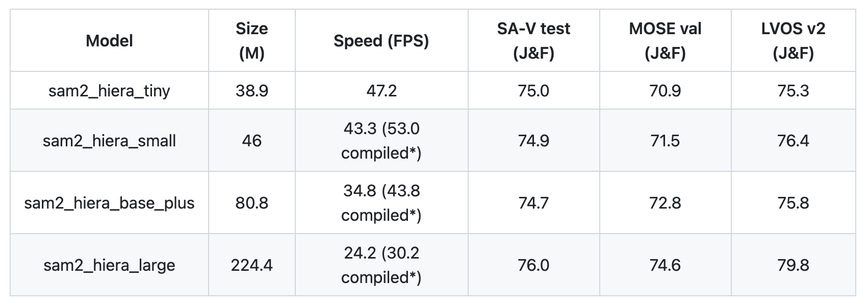
Task: Select the sam2_hiera_large model cell
Action: (109, 265)
